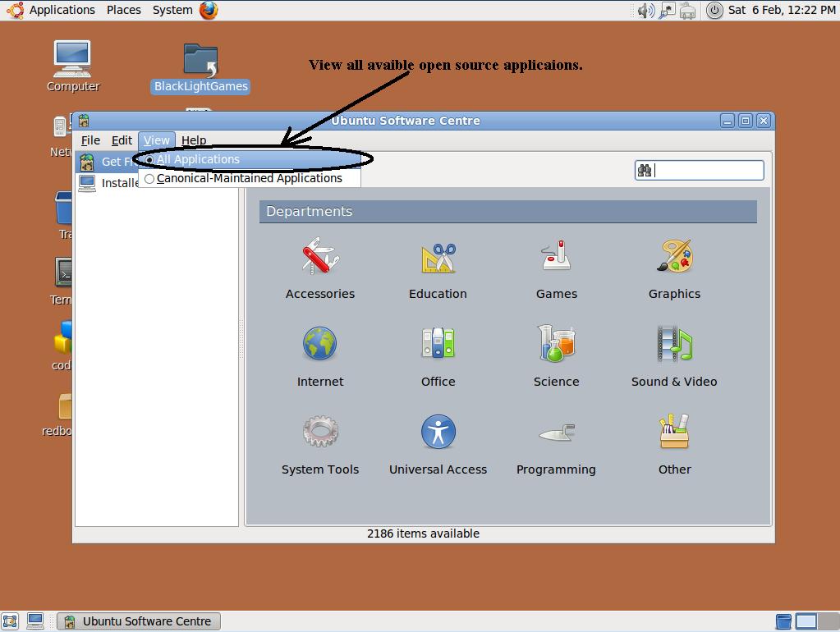Open the Games joystick icon
Viewport: 840px width, 632px height.
click(x=556, y=255)
